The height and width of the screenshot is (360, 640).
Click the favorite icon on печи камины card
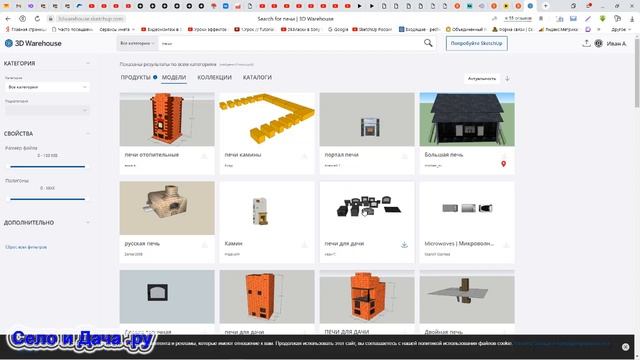pyautogui.click(x=304, y=156)
